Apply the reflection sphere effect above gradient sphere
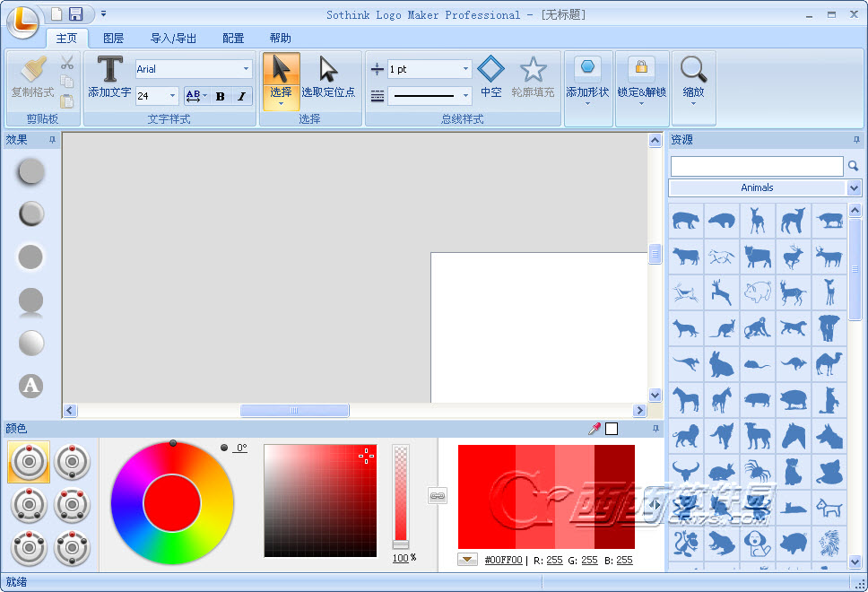This screenshot has width=868, height=592. [x=31, y=301]
